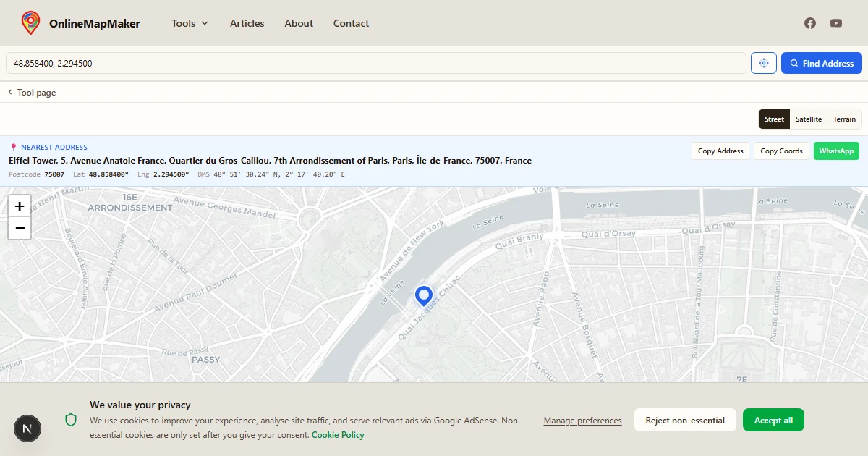Click the round N badge icon
This screenshot has height=456, width=868.
27,428
